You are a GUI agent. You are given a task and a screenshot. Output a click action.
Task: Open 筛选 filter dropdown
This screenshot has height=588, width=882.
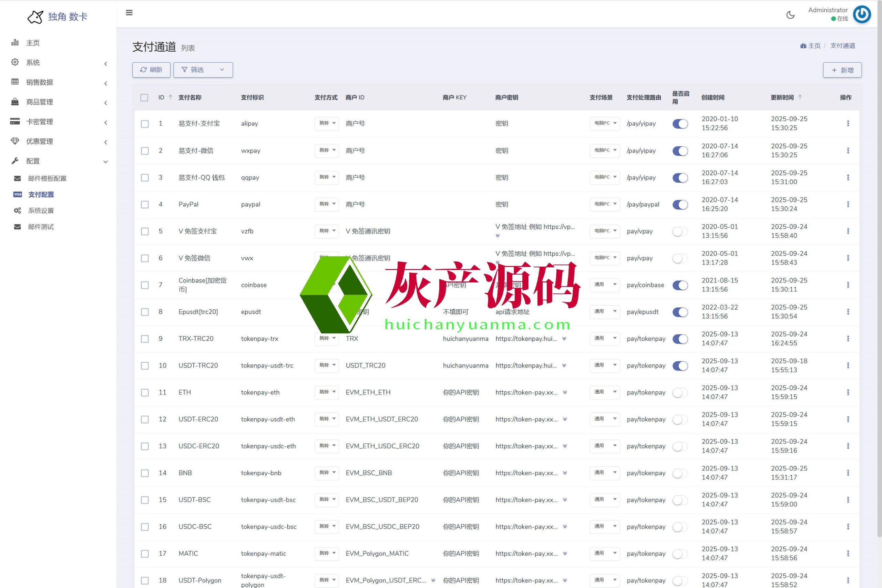203,70
